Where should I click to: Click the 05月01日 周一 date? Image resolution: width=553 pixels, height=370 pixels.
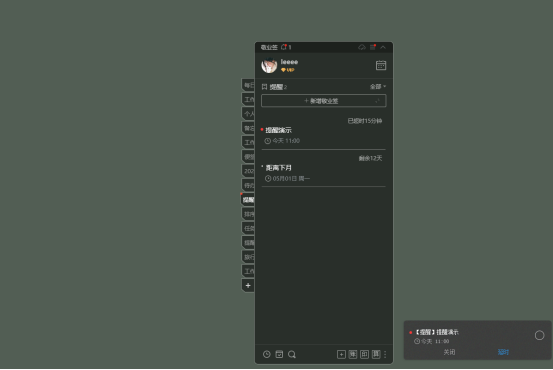(287, 178)
